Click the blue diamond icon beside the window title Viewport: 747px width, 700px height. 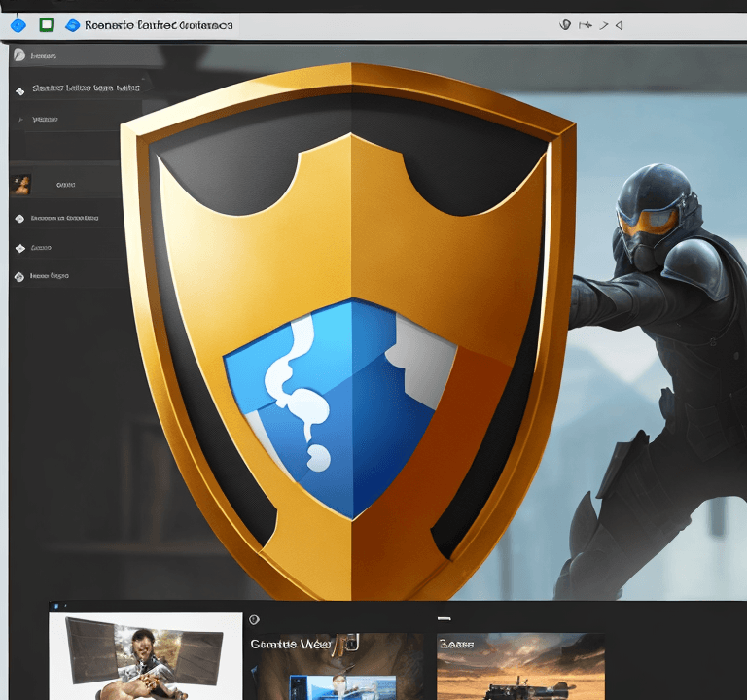pyautogui.click(x=72, y=25)
